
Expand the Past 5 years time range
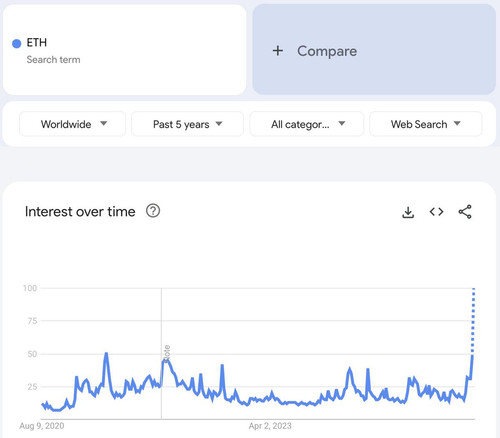point(187,124)
